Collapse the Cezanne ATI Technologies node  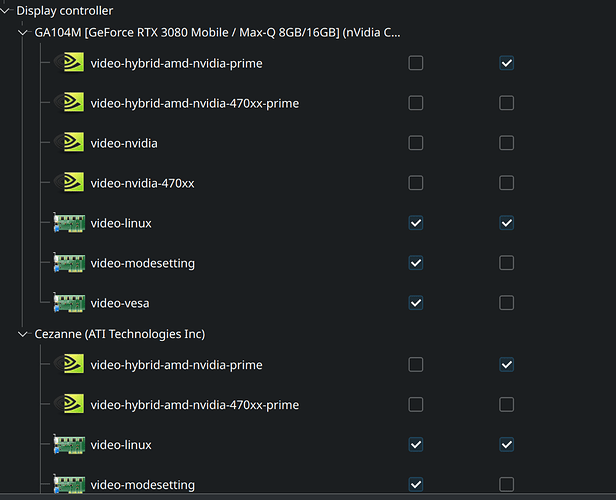[x=23, y=334]
